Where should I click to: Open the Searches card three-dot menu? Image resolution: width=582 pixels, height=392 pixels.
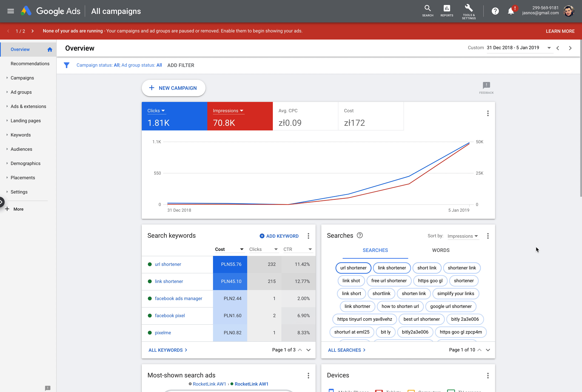point(488,236)
